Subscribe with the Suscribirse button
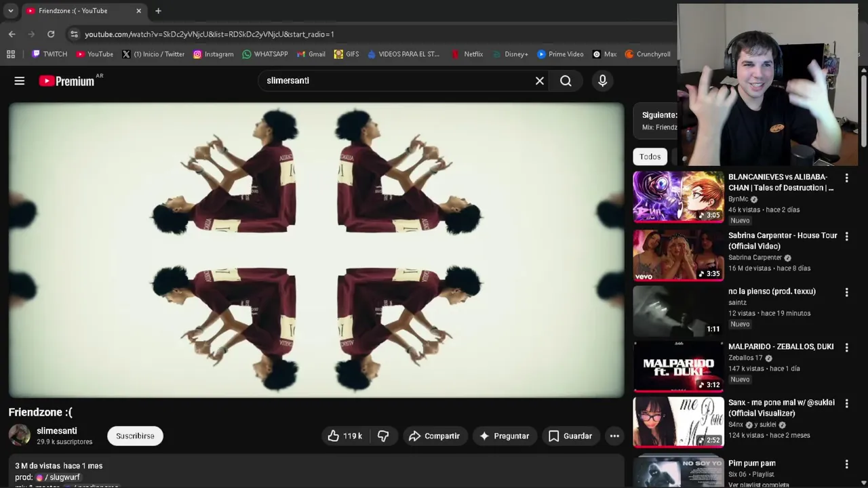This screenshot has width=868, height=488. tap(135, 436)
